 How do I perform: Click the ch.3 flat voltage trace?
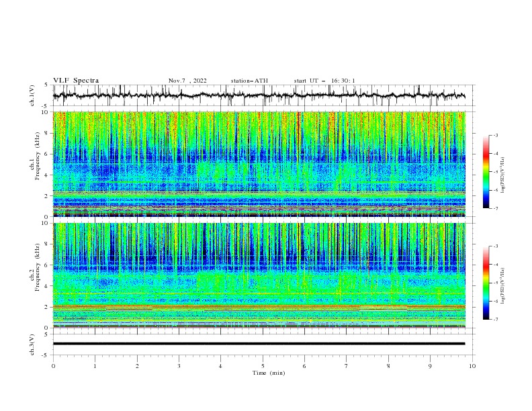[259, 344]
